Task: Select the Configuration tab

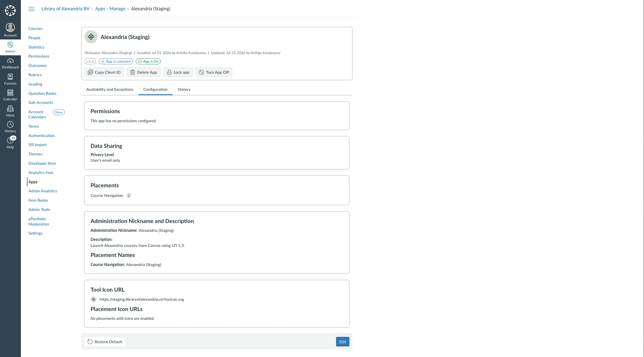Action: pyautogui.click(x=155, y=90)
